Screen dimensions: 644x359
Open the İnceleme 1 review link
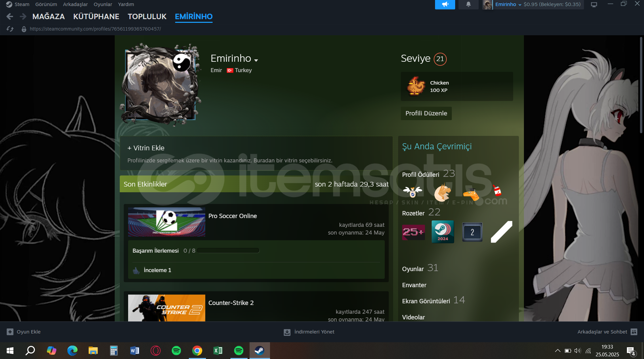tap(157, 270)
